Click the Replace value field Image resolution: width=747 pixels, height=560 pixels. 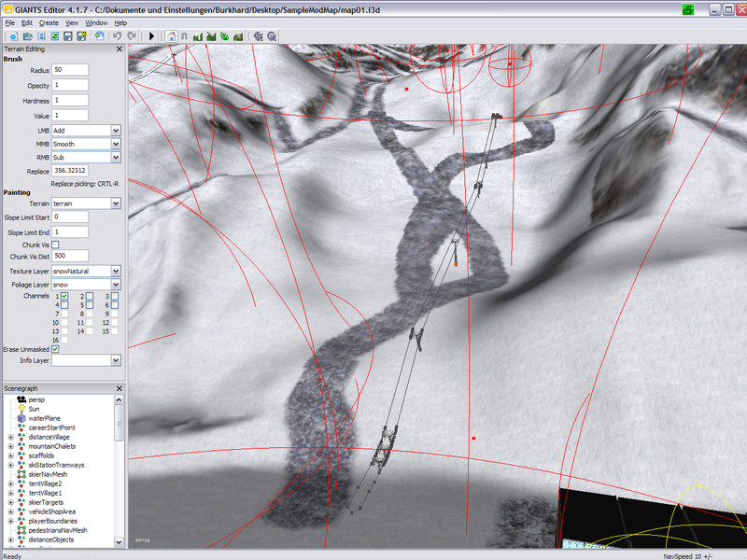pyautogui.click(x=70, y=171)
